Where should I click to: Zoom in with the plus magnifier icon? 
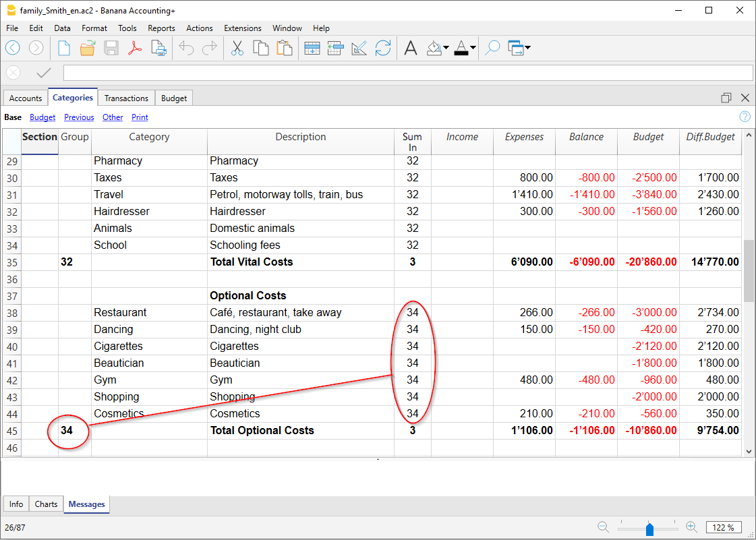(x=691, y=527)
